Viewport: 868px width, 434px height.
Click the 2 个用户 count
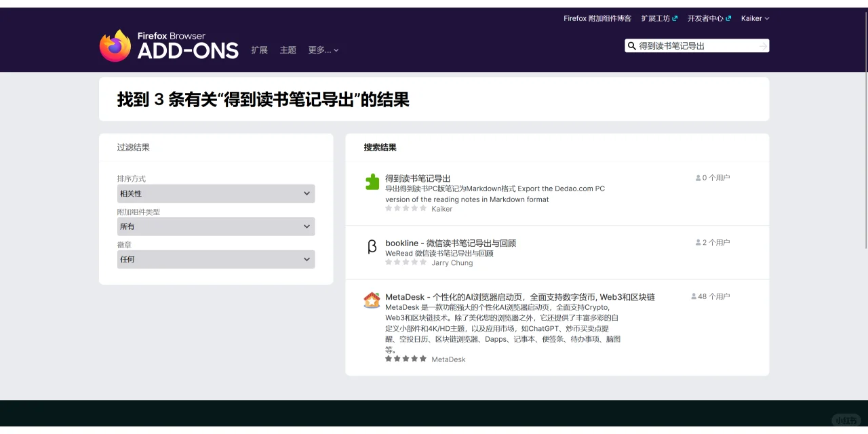[x=716, y=242]
